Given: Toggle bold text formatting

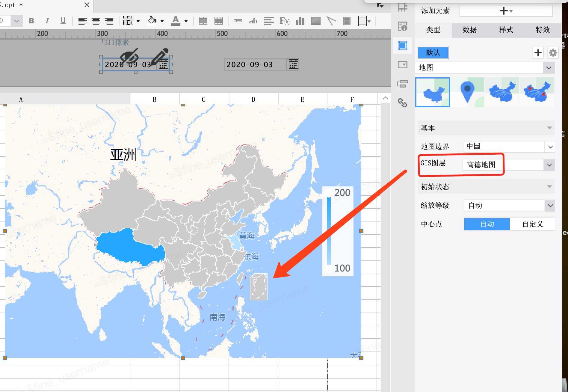Looking at the screenshot, I should [x=31, y=21].
